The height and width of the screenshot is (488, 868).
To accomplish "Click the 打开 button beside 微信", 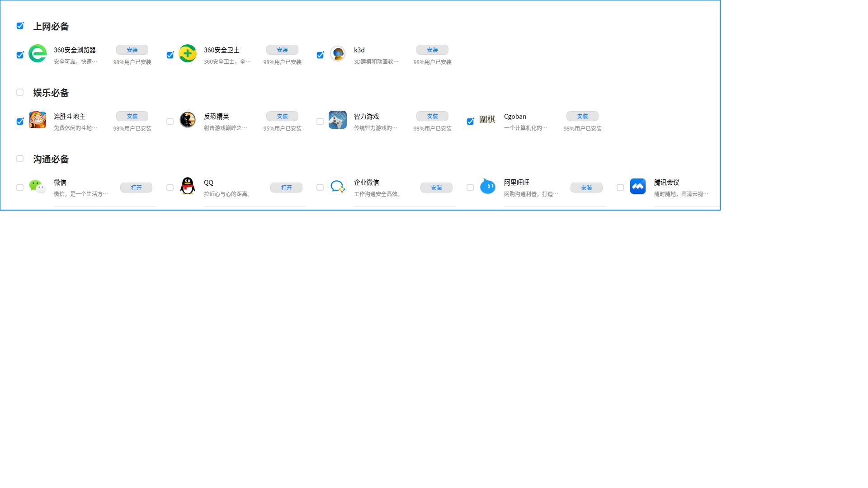I will click(136, 188).
